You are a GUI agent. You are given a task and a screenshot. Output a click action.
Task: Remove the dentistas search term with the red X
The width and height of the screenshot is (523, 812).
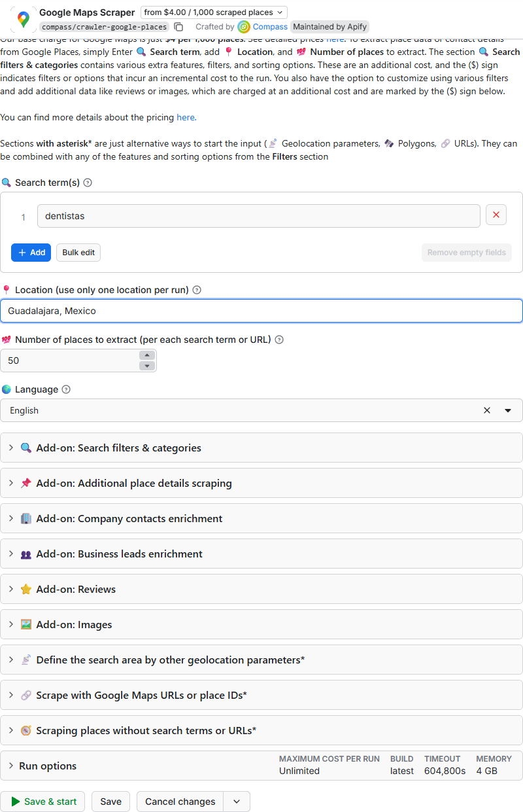pyautogui.click(x=496, y=215)
